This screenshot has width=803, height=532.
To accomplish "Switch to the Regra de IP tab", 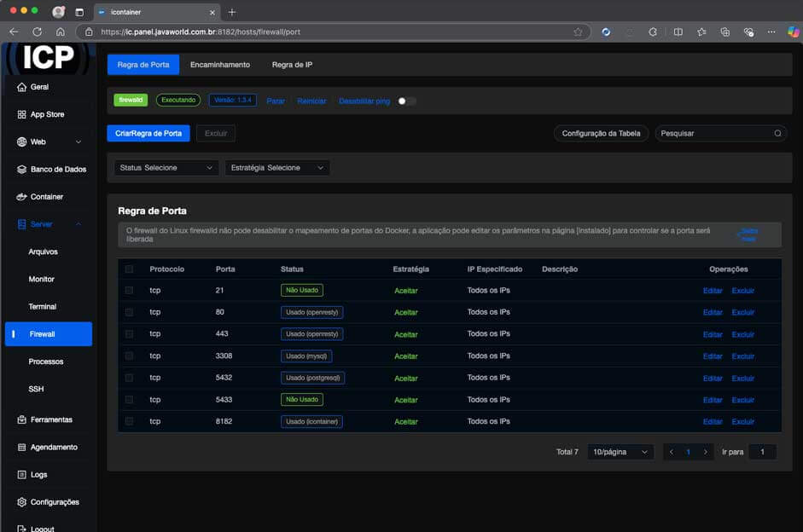I will pyautogui.click(x=293, y=65).
